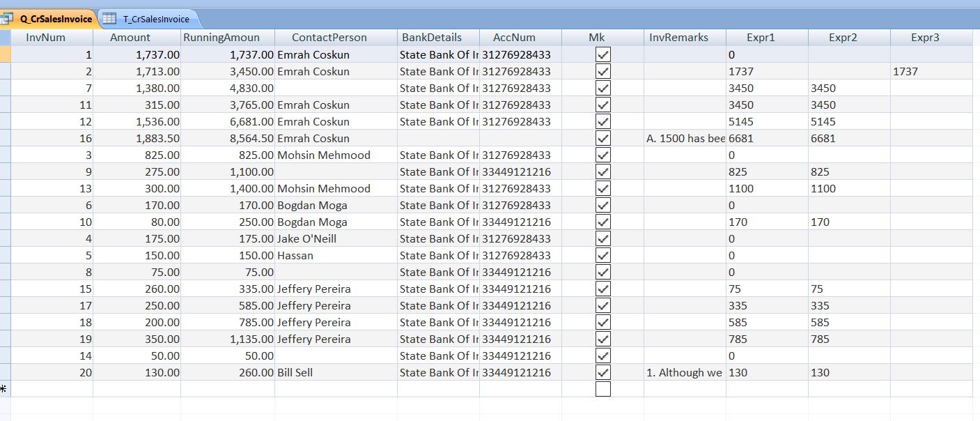
Task: Check the empty Mk checkbox in new row
Action: [603, 389]
